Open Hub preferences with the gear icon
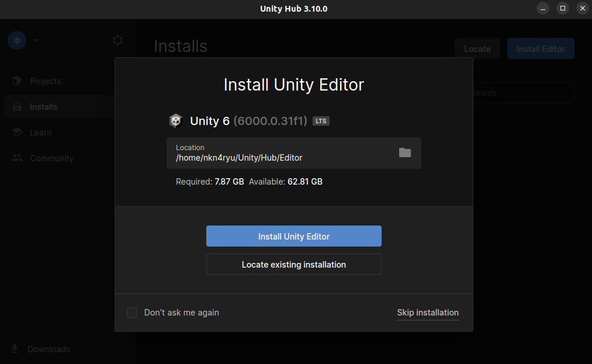592x364 pixels. [x=117, y=40]
